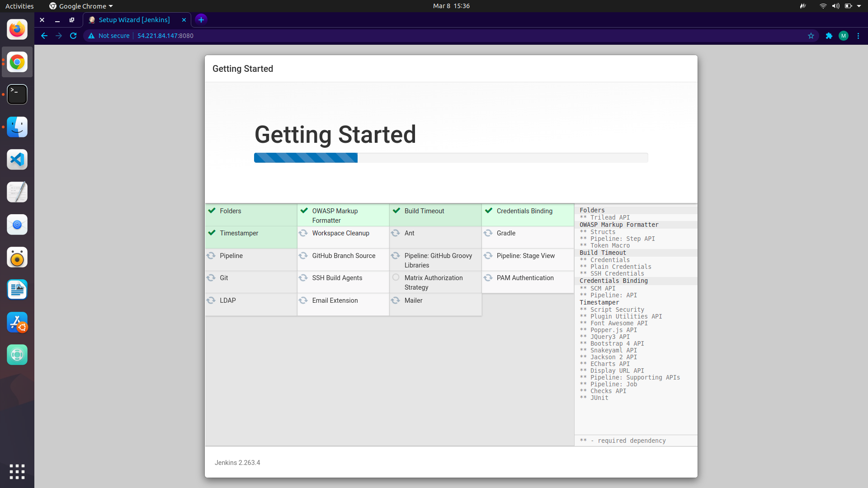The width and height of the screenshot is (868, 488).
Task: Click the green checkmark beside Folders
Action: click(x=212, y=211)
